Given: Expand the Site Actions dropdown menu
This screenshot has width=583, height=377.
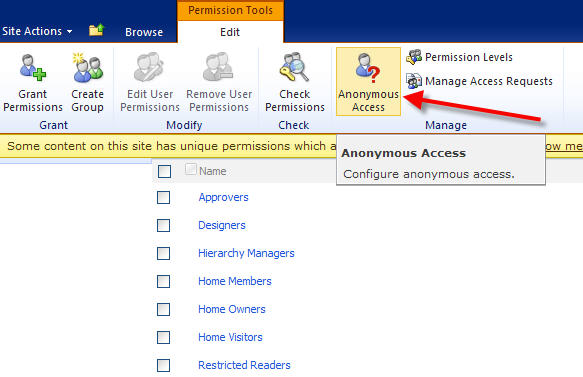Looking at the screenshot, I should tap(37, 31).
